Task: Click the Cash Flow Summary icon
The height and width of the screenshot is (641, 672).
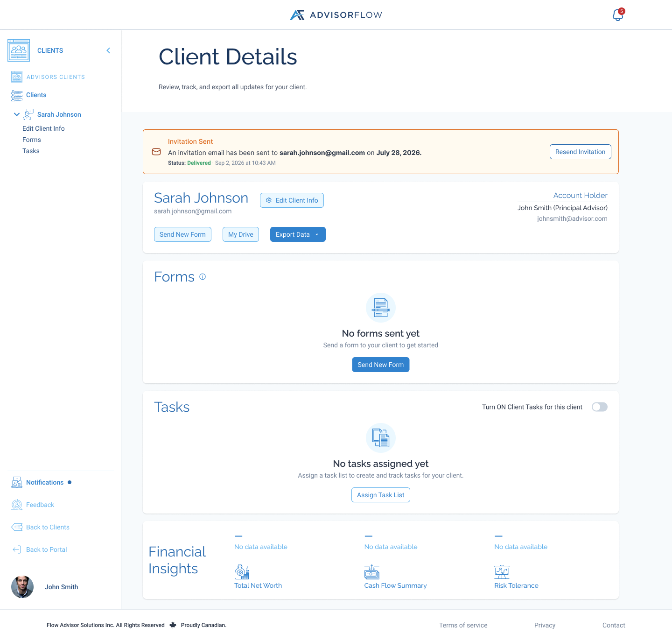Action: 372,572
